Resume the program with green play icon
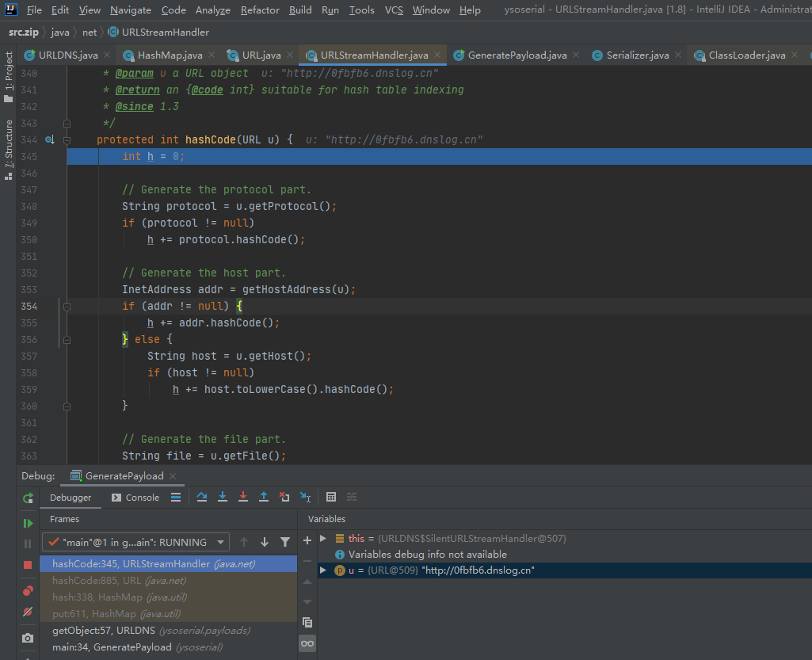This screenshot has height=660, width=812. (28, 523)
